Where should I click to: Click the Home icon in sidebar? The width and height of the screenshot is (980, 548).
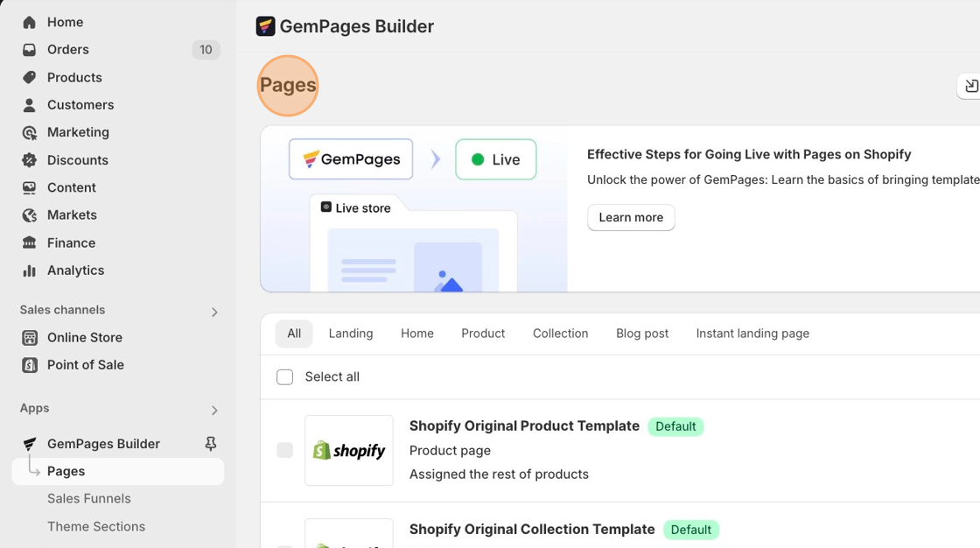pos(30,22)
